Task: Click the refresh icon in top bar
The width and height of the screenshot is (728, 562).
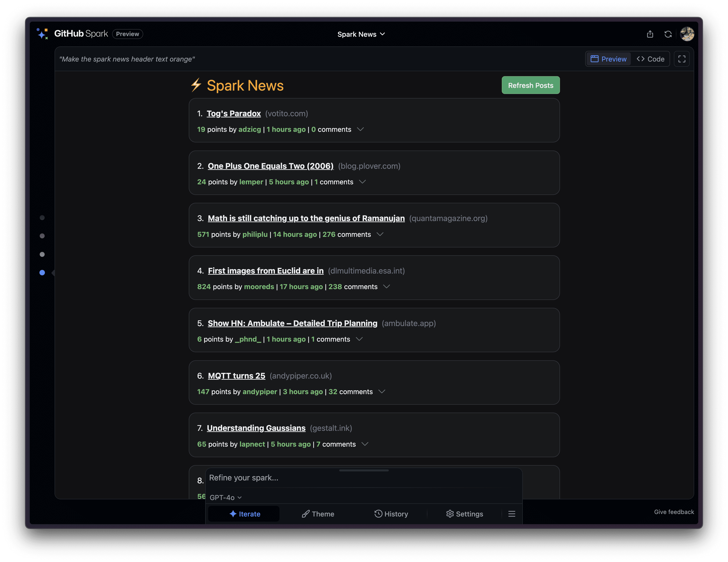Action: [668, 34]
